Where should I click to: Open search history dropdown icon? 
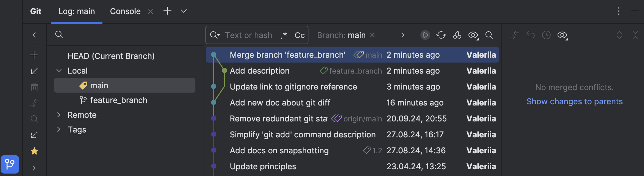click(x=215, y=35)
